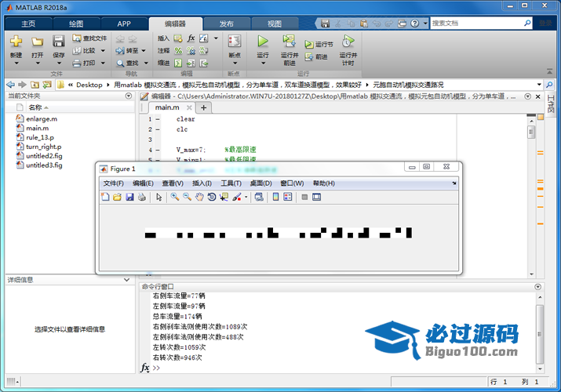
Task: Click the Breakpoints icon
Action: (x=235, y=41)
